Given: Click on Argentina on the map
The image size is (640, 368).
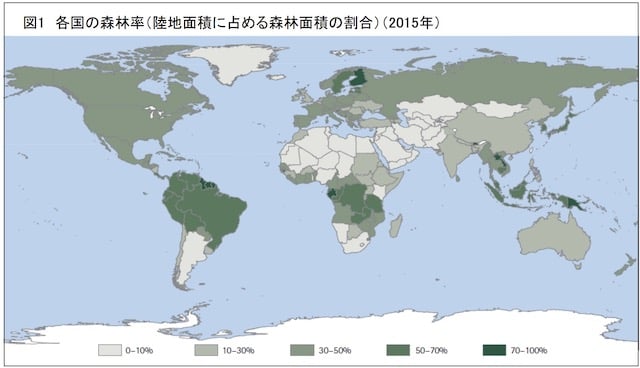Looking at the screenshot, I should click(191, 253).
